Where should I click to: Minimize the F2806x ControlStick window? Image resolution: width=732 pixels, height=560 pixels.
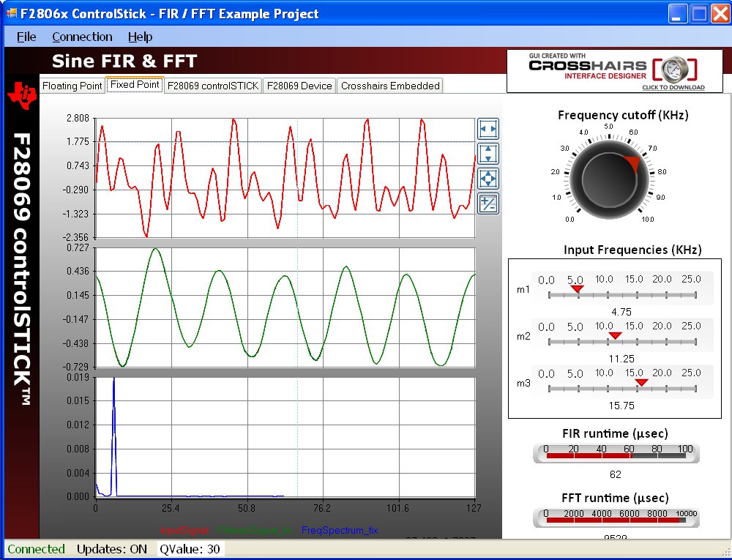tap(677, 14)
